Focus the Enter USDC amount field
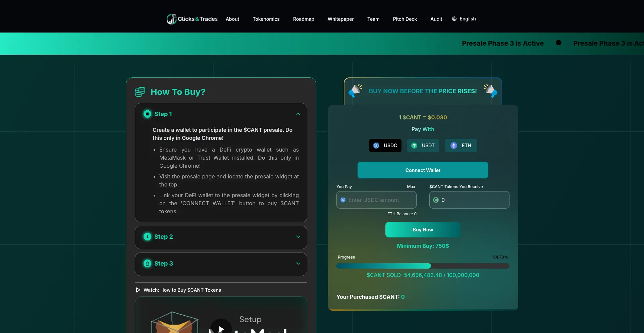644x333 pixels. point(376,200)
